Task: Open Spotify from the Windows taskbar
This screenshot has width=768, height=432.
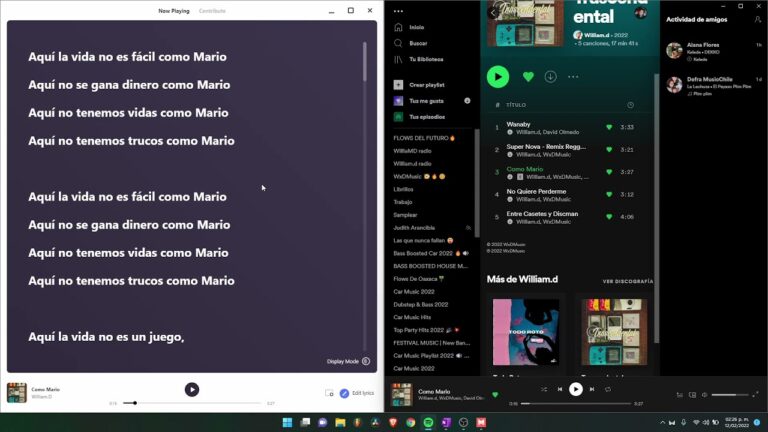Action: point(428,422)
